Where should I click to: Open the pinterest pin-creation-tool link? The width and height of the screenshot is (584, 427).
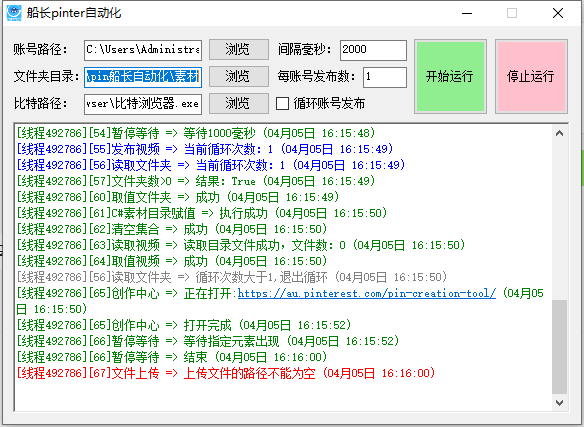[366, 294]
